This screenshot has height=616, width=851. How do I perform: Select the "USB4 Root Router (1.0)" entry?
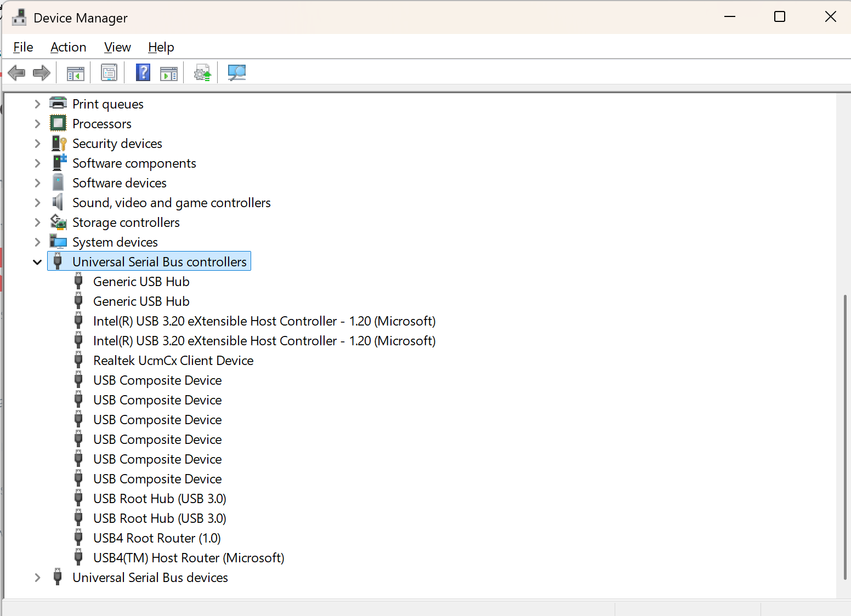click(157, 538)
